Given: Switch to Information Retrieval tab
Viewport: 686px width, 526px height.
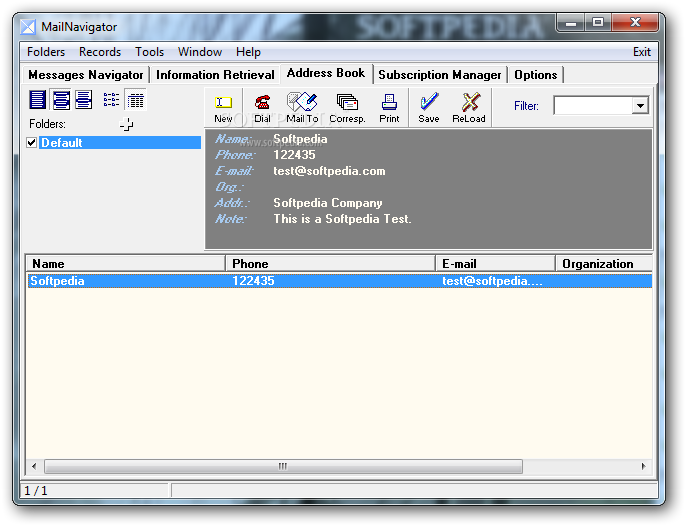Looking at the screenshot, I should (x=215, y=75).
